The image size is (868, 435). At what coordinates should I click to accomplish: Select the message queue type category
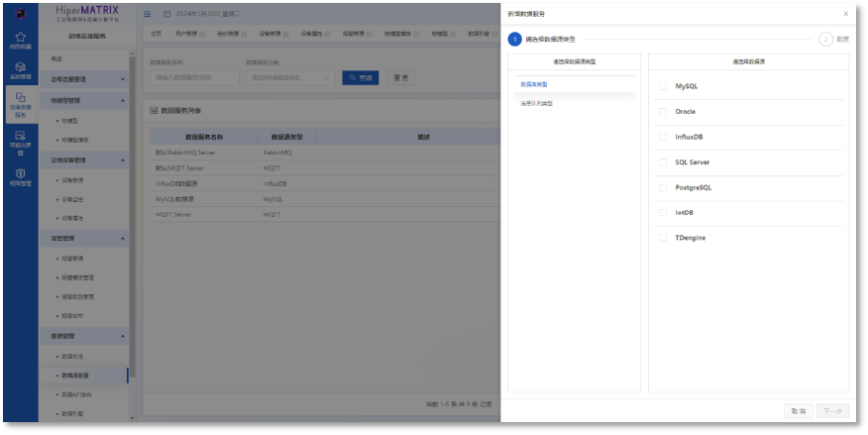(574, 103)
